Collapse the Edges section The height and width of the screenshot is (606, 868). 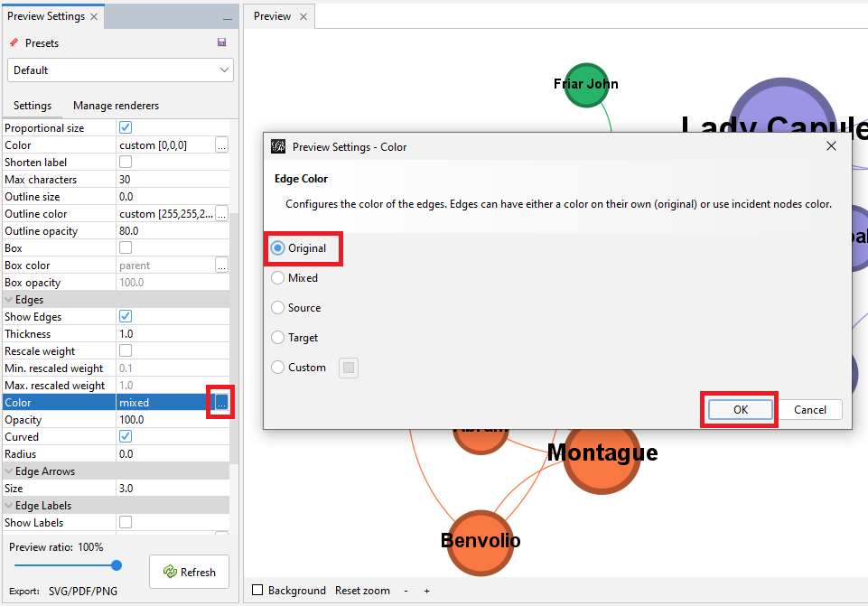[10, 299]
